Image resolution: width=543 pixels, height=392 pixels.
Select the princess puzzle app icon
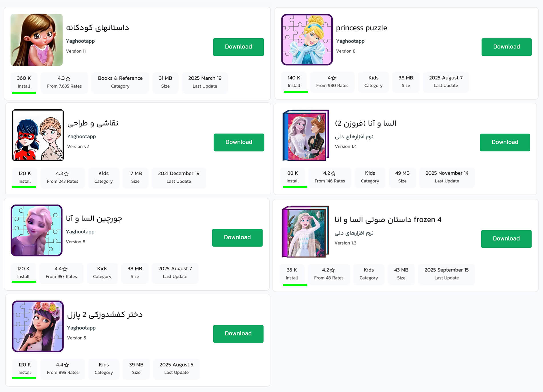click(307, 40)
